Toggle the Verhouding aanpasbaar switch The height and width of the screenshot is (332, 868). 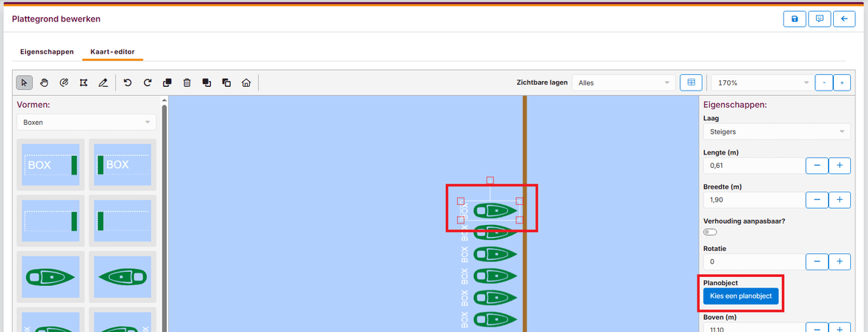pos(710,232)
